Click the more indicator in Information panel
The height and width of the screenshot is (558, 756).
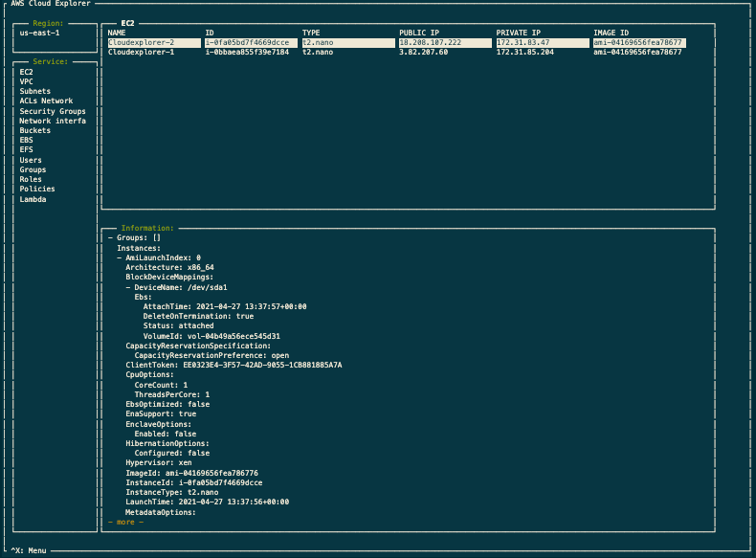tap(125, 523)
